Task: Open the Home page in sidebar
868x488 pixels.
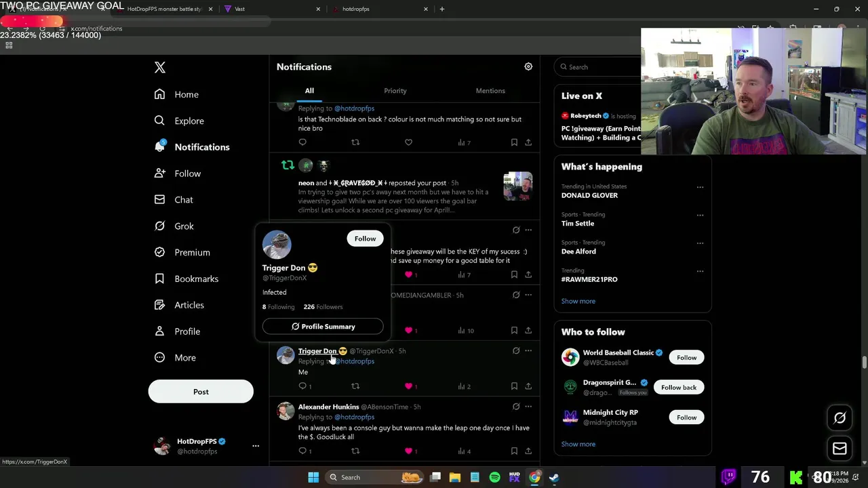Action: (x=176, y=94)
